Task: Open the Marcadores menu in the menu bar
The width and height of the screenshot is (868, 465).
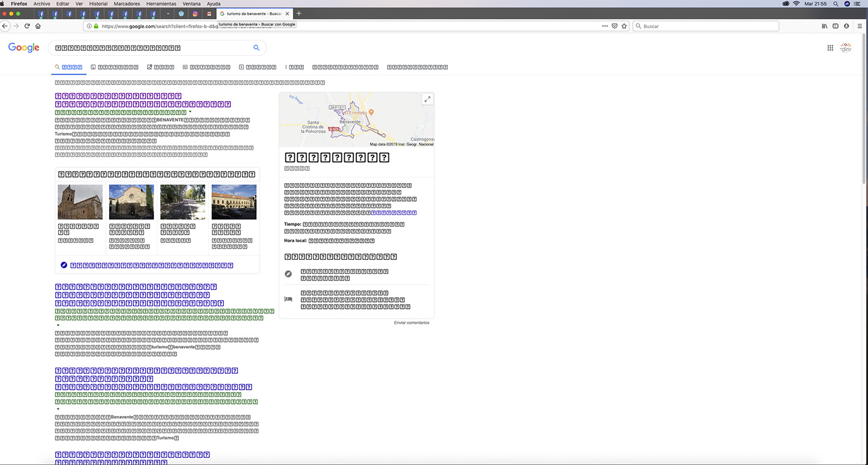Action: (x=127, y=4)
